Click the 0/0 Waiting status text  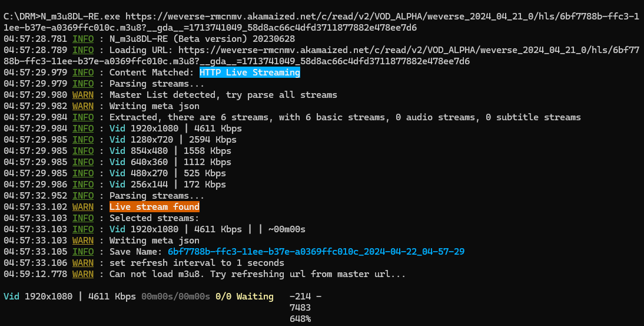244,297
